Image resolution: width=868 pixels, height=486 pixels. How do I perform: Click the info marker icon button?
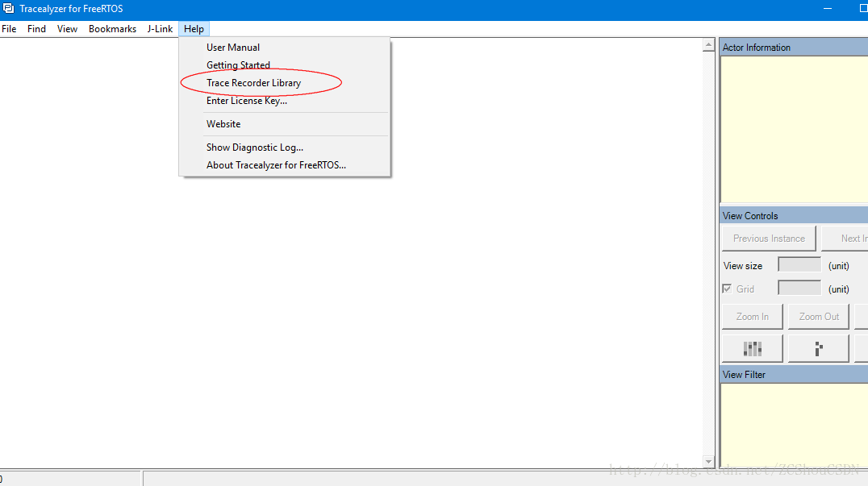[819, 348]
